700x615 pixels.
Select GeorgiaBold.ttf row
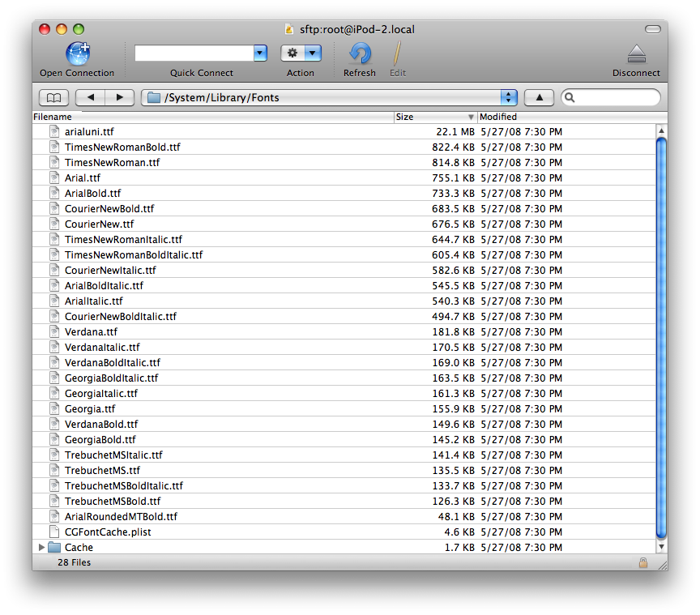coord(344,440)
